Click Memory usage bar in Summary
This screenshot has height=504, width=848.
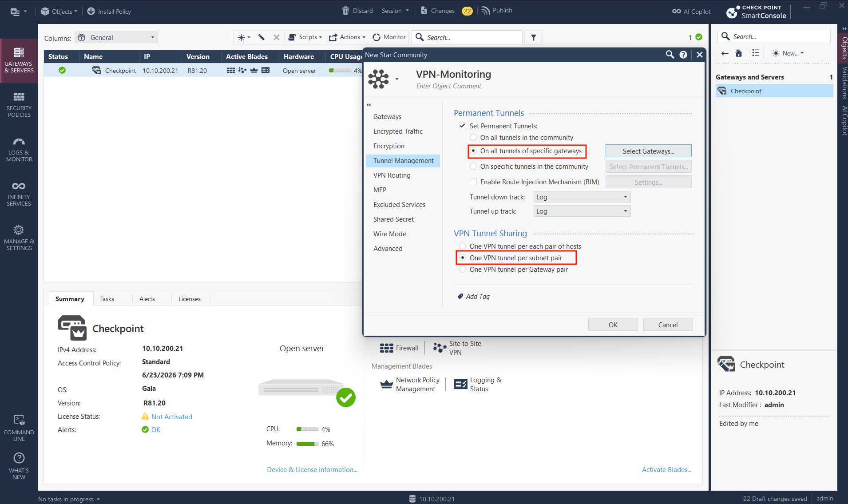coord(308,444)
